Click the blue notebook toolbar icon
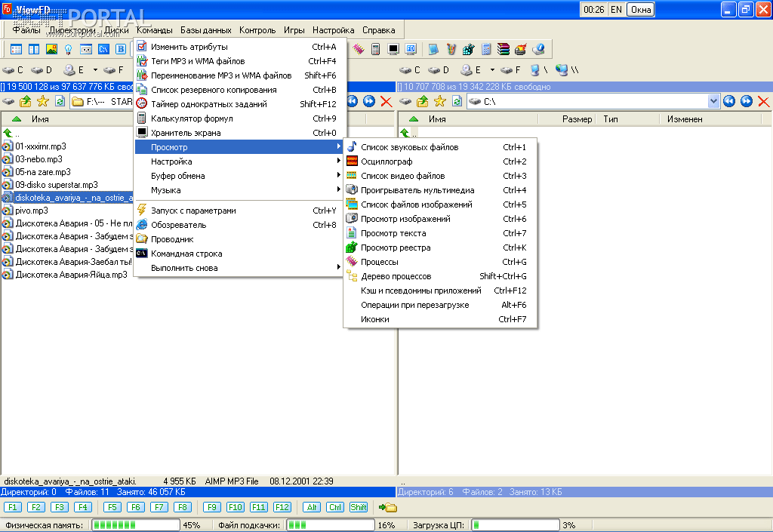The width and height of the screenshot is (773, 532). coord(433,49)
